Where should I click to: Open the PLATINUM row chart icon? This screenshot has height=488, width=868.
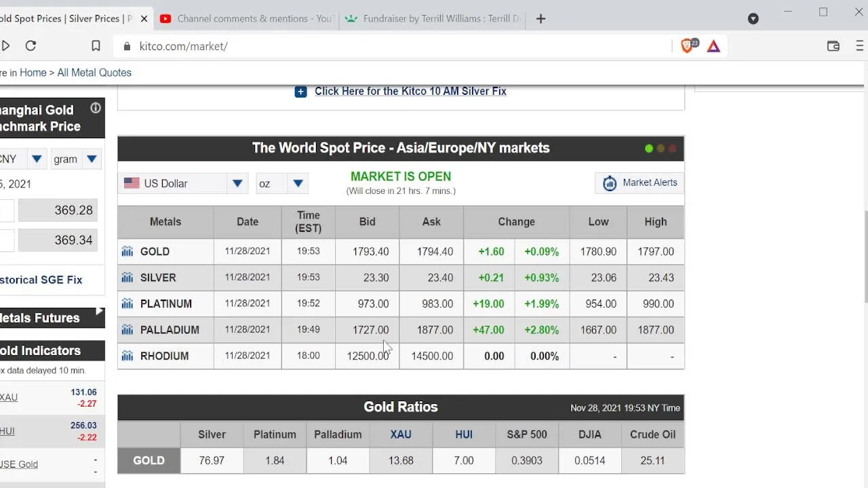click(127, 304)
